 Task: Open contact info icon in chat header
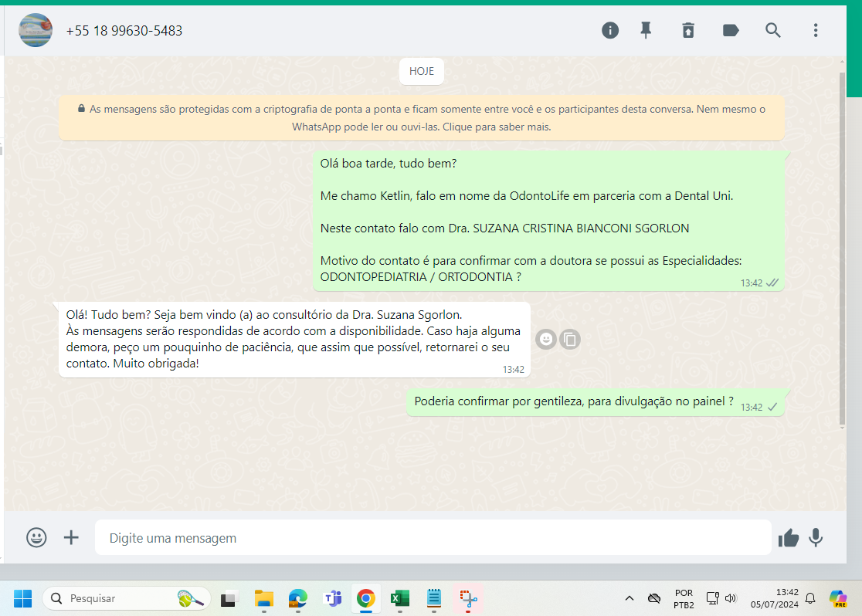(x=609, y=30)
